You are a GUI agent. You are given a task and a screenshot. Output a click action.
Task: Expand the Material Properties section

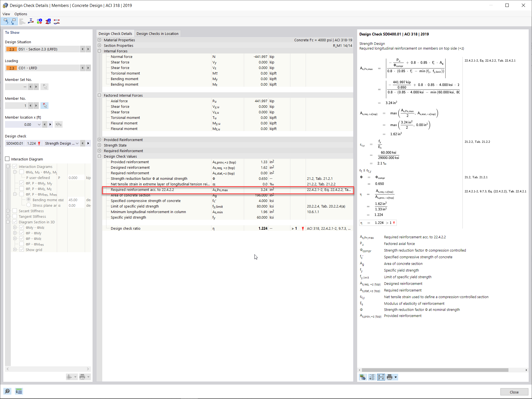click(99, 40)
